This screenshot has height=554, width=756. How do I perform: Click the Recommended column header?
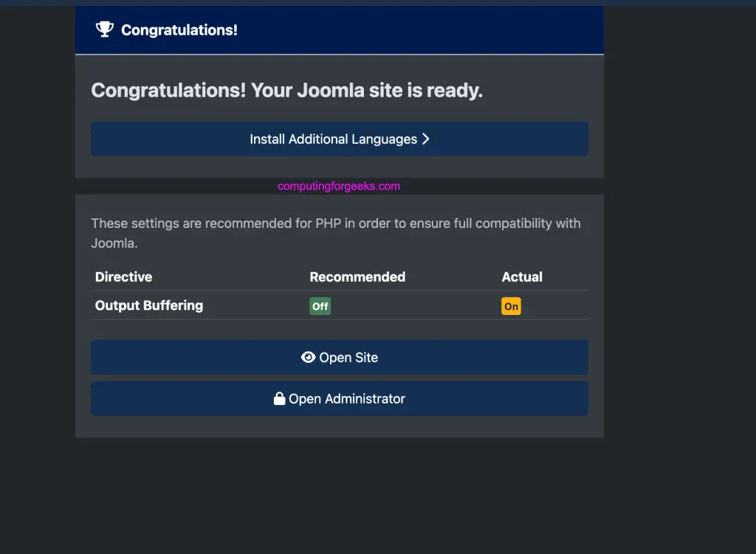click(357, 277)
